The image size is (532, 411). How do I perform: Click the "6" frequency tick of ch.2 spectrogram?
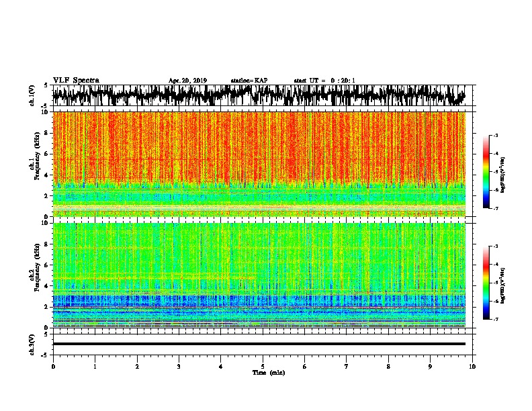47,265
